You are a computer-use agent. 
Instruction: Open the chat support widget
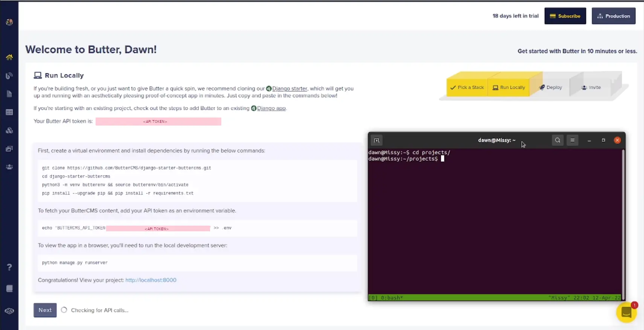(x=626, y=312)
